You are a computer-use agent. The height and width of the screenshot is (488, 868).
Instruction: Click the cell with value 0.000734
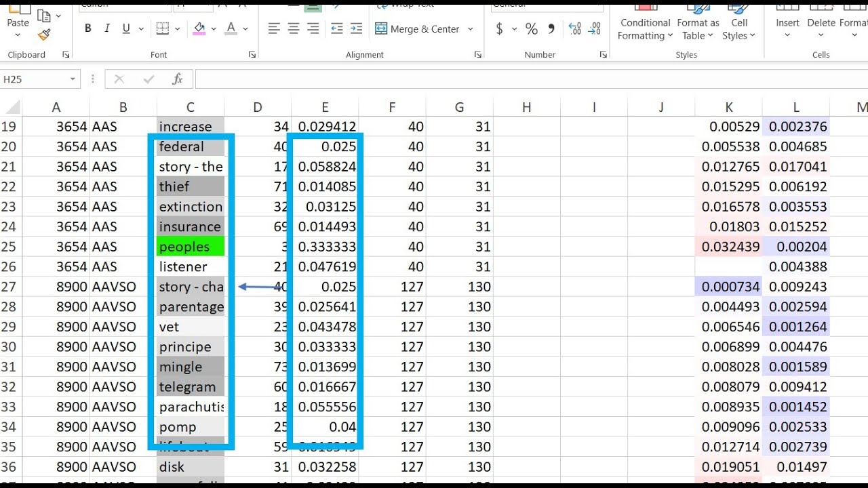coord(728,287)
